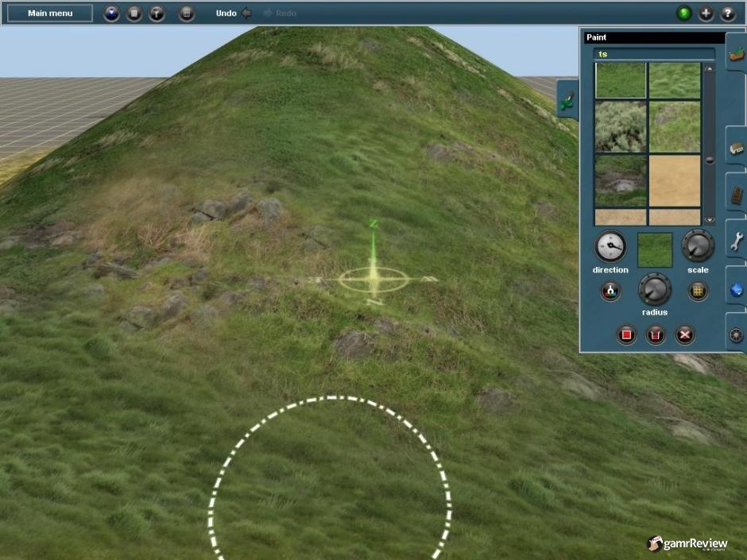The width and height of the screenshot is (747, 560).
Task: Select the rocky grass texture in second row right
Action: (x=675, y=126)
